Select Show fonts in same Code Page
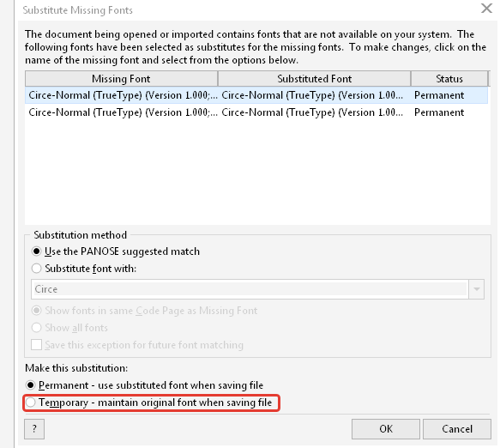The image size is (500, 448). pyautogui.click(x=36, y=311)
